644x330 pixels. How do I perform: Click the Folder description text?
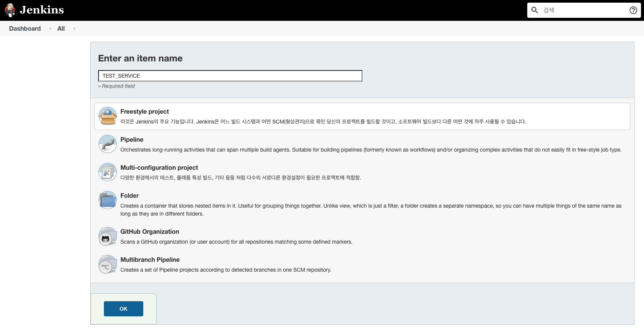pyautogui.click(x=371, y=210)
